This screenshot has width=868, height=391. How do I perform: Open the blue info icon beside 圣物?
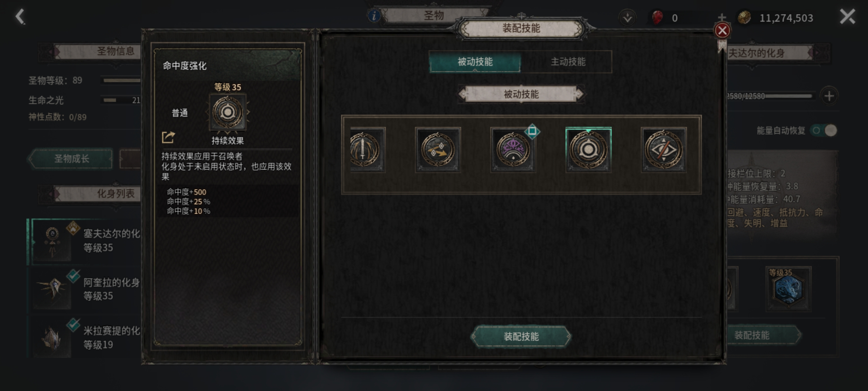pyautogui.click(x=374, y=16)
